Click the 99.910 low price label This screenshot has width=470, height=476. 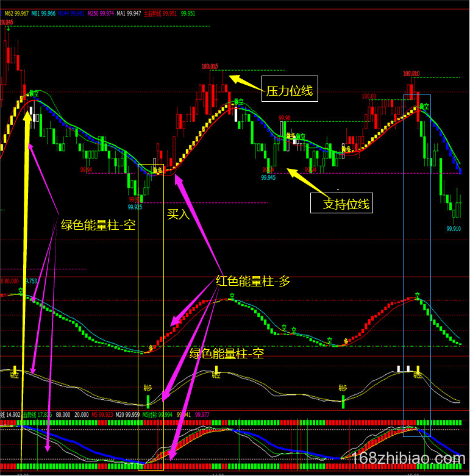tap(454, 229)
